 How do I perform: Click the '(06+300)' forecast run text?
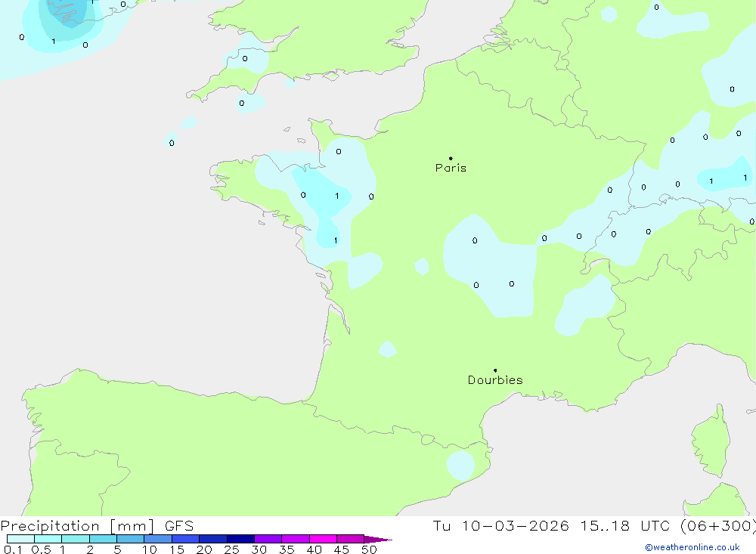[718, 525]
